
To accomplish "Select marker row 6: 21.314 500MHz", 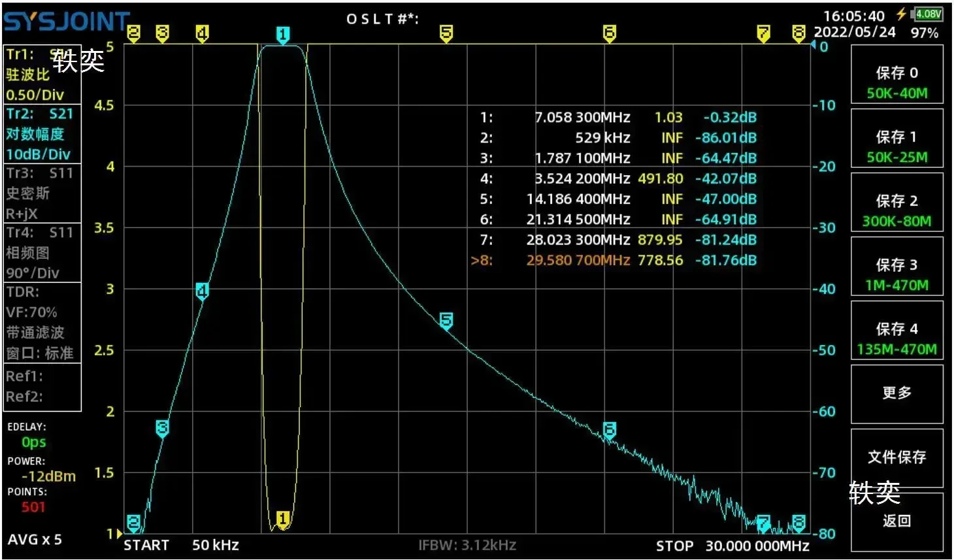I will pos(618,220).
